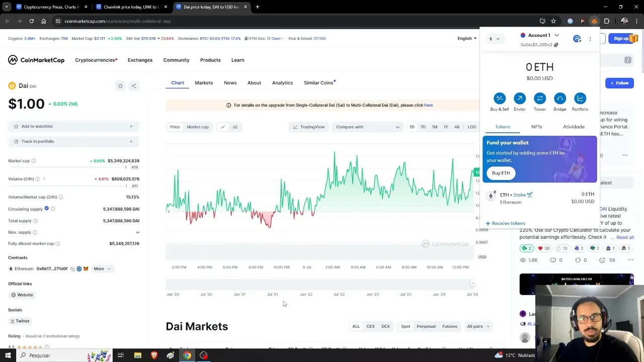Image resolution: width=644 pixels, height=362 pixels.
Task: Switch to MetaMask NFTs tab
Action: pos(537,127)
